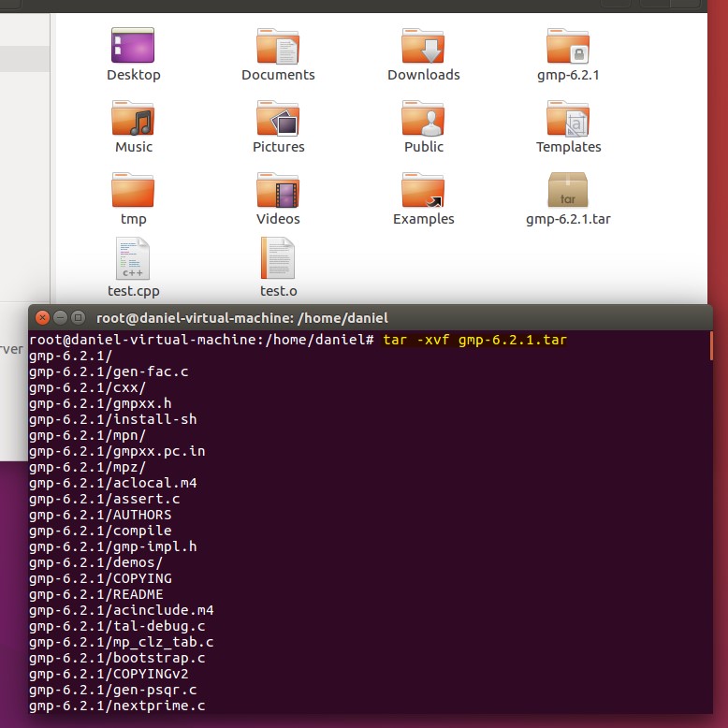The height and width of the screenshot is (728, 728).
Task: Open the Downloads folder
Action: coord(423,47)
